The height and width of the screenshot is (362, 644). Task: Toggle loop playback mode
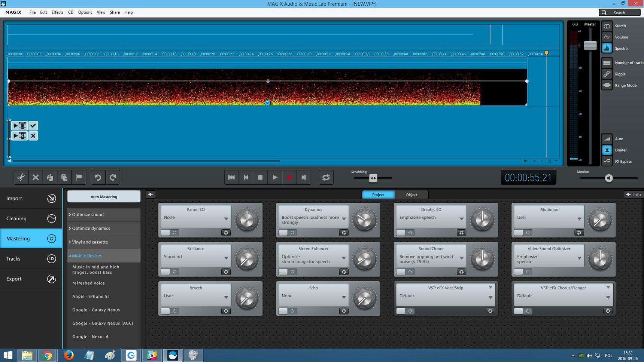pos(326,177)
